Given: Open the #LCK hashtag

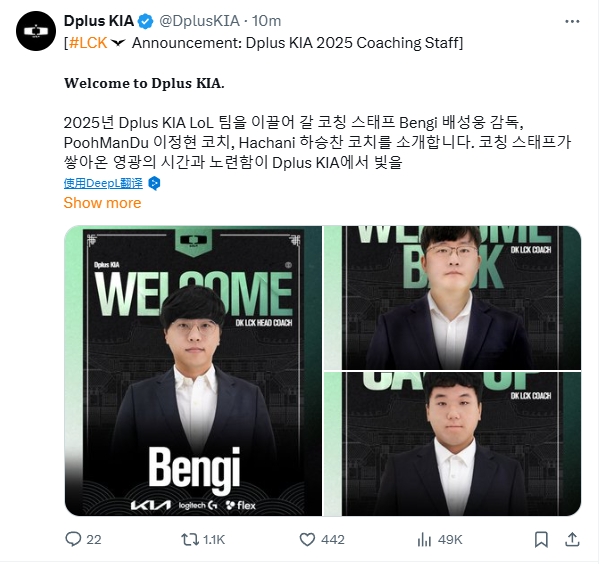Looking at the screenshot, I should (x=88, y=42).
